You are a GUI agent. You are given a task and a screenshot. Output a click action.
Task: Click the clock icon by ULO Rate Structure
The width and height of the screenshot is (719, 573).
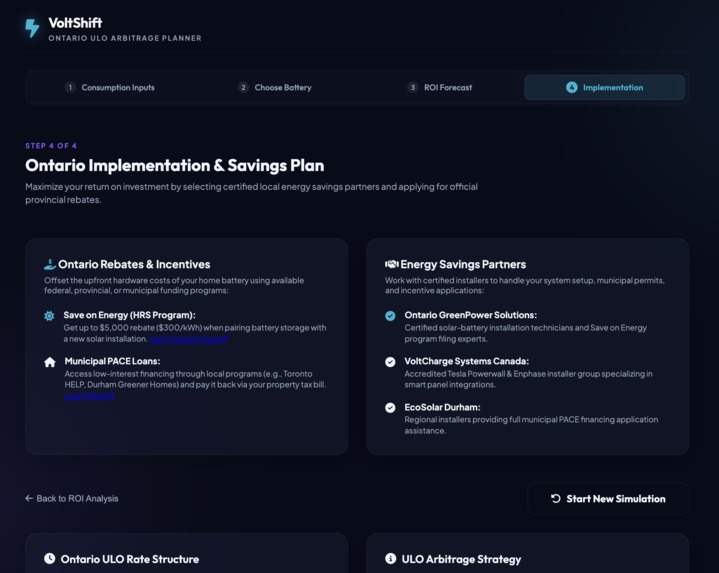click(50, 558)
